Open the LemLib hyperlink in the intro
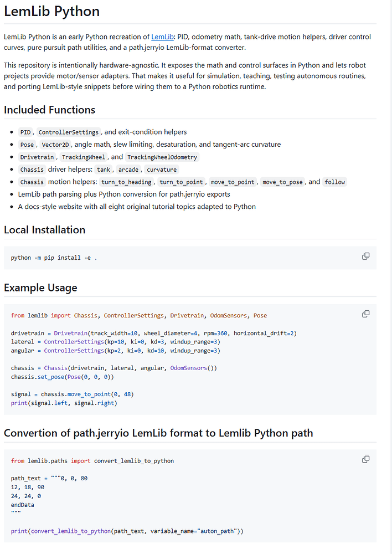The image size is (392, 554). click(x=162, y=37)
